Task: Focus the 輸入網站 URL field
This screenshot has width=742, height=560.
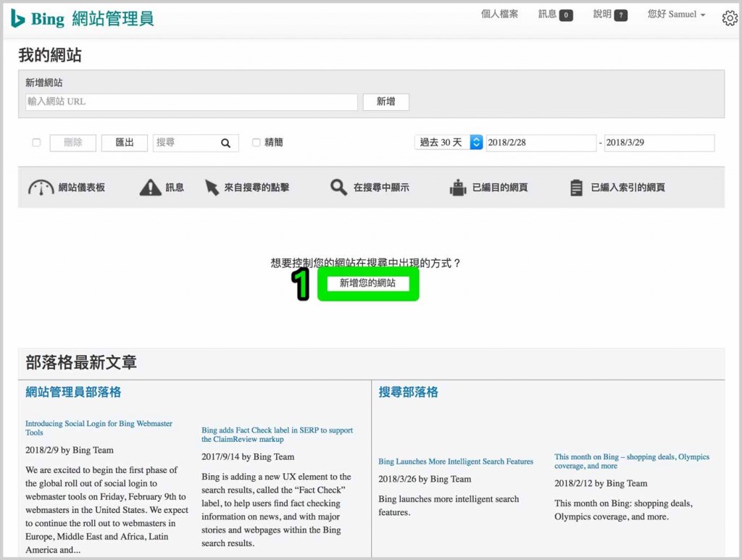Action: coord(191,101)
